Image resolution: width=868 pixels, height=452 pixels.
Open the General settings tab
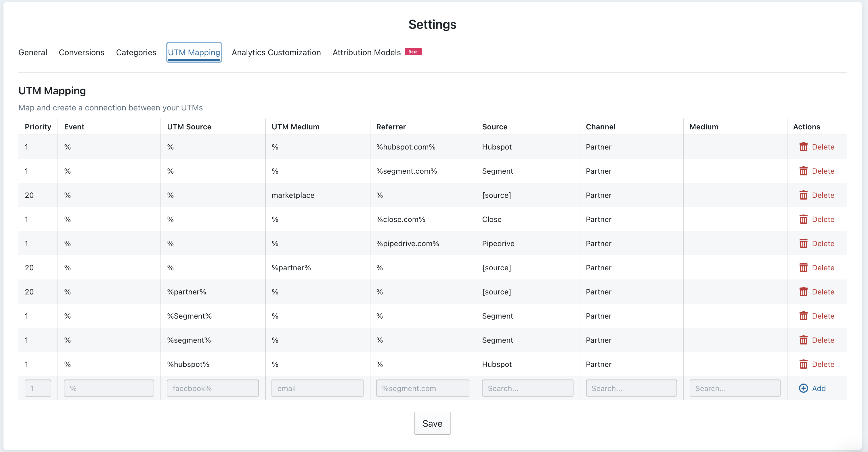pos(33,53)
